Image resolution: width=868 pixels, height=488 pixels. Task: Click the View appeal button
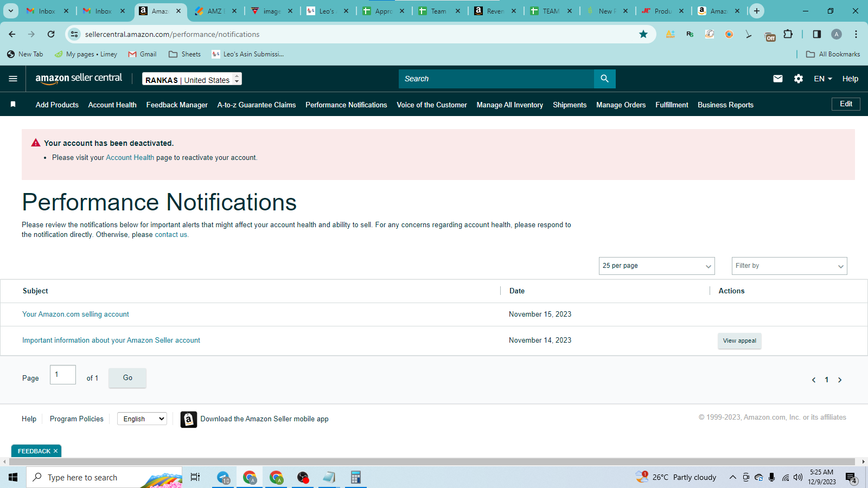point(739,341)
